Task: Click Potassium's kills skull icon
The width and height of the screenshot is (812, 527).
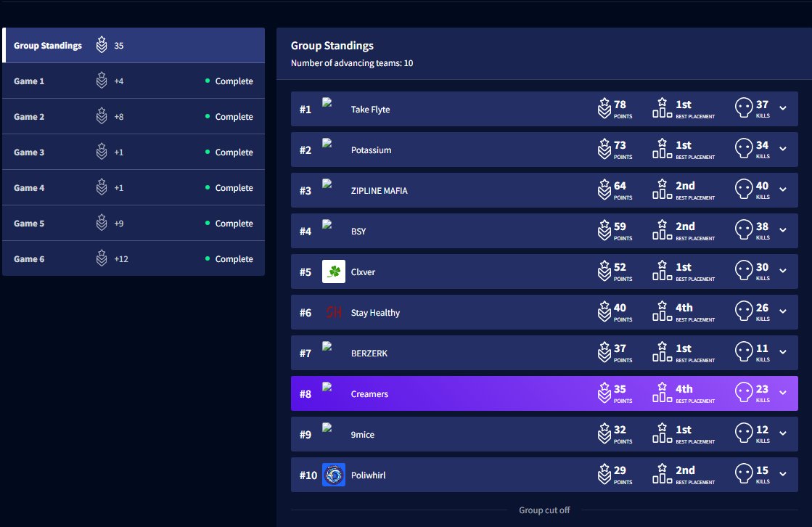Action: click(x=744, y=149)
